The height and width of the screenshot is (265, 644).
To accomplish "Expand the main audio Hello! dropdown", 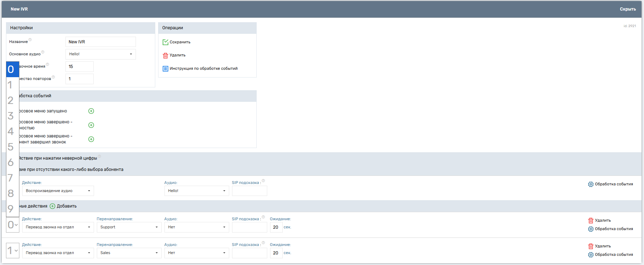I will [100, 54].
